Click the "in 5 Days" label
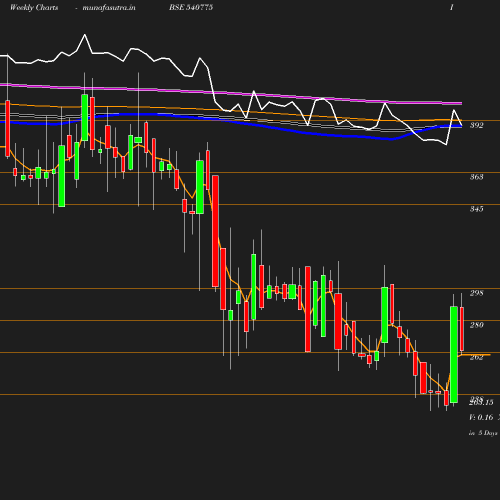The width and height of the screenshot is (500, 500). (483, 433)
